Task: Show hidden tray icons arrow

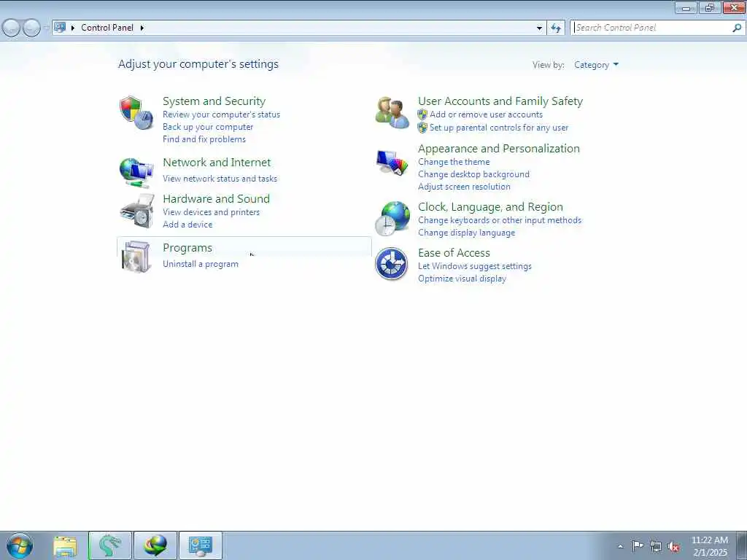Action: point(620,546)
